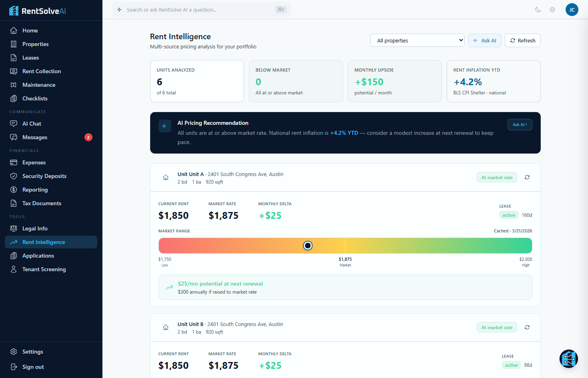Refresh market data for Unit A
The height and width of the screenshot is (378, 588).
[527, 177]
